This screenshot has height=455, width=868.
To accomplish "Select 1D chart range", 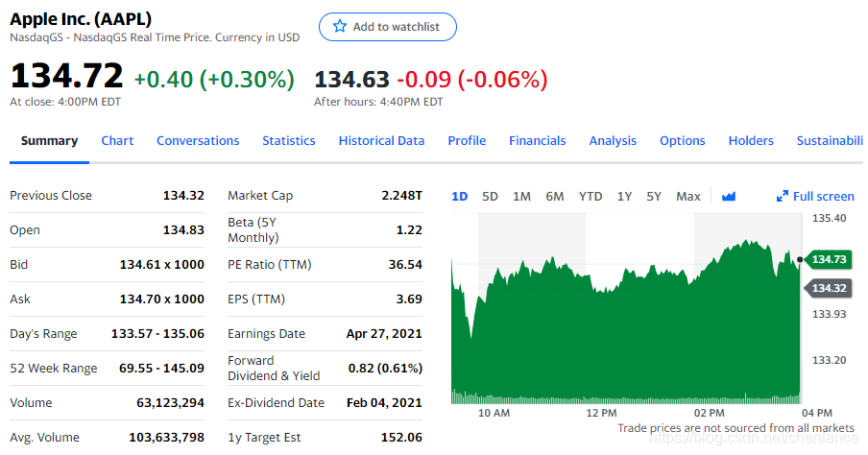I will coord(460,197).
